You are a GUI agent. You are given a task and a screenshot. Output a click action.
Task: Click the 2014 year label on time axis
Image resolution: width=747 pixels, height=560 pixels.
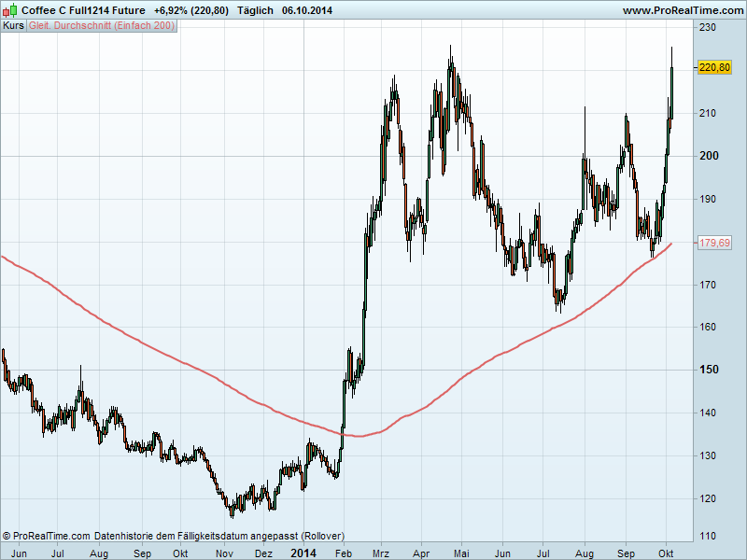click(303, 553)
